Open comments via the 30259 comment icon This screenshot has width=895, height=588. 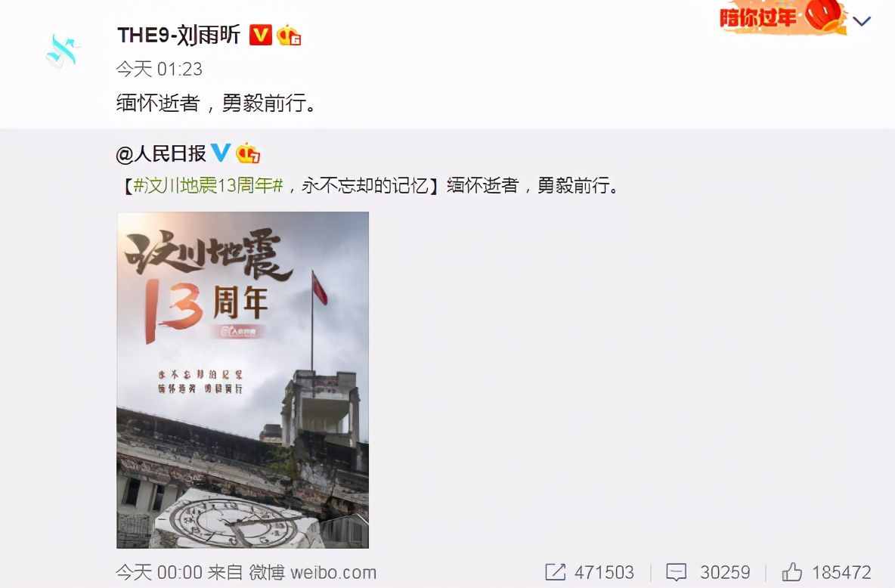pos(677,571)
